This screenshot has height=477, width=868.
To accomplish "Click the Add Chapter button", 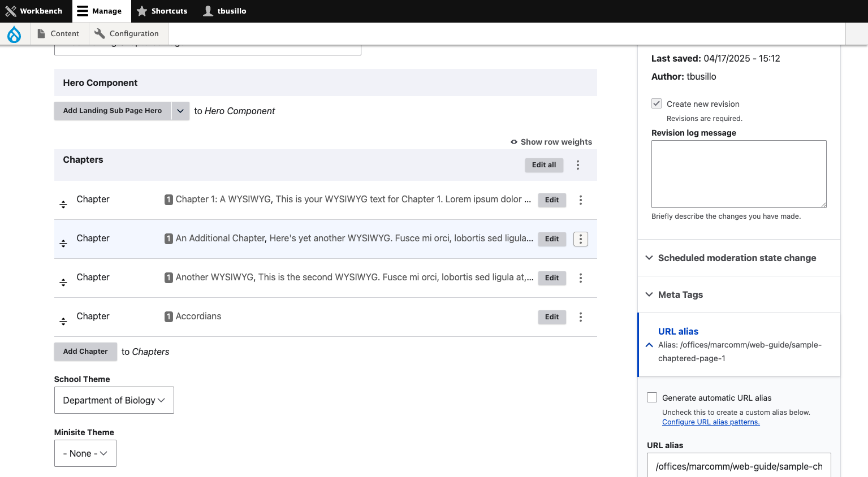I will (x=85, y=352).
